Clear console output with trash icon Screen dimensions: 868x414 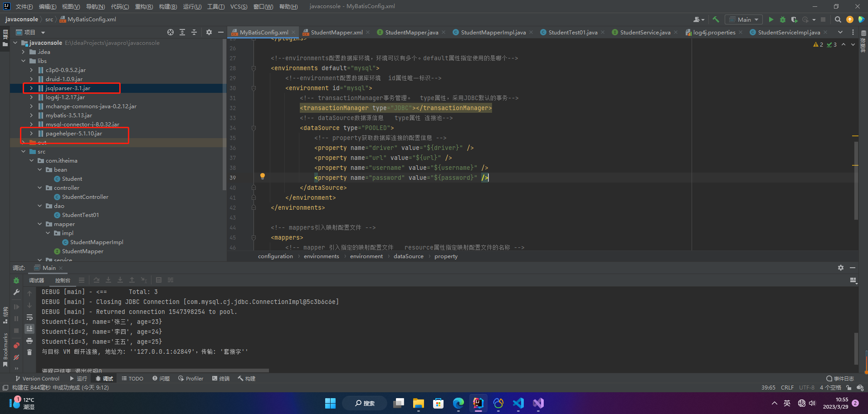pos(29,352)
